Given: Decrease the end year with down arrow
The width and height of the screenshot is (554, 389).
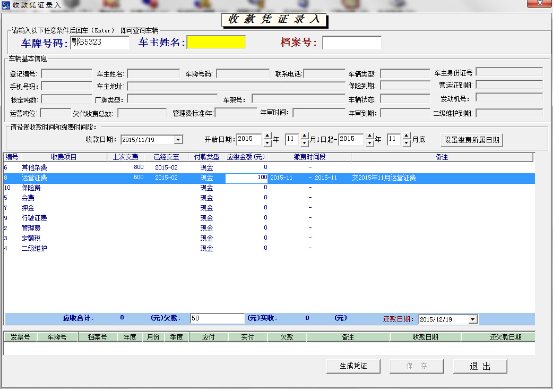Looking at the screenshot, I should 370,143.
